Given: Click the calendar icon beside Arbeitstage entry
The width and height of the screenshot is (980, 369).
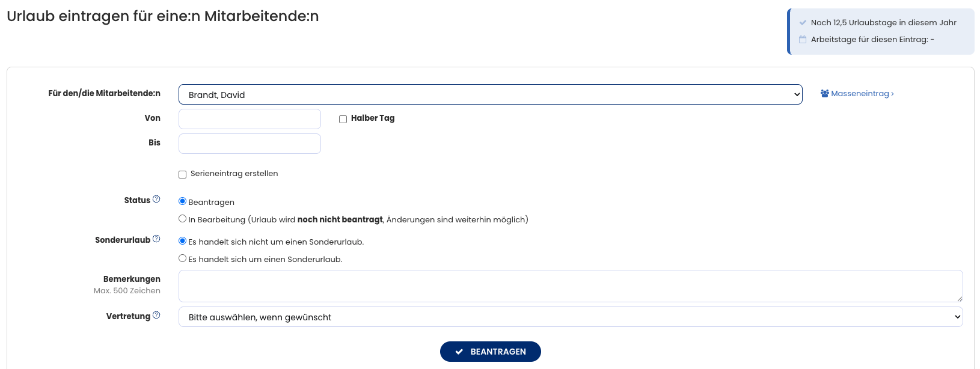Looking at the screenshot, I should click(x=803, y=40).
